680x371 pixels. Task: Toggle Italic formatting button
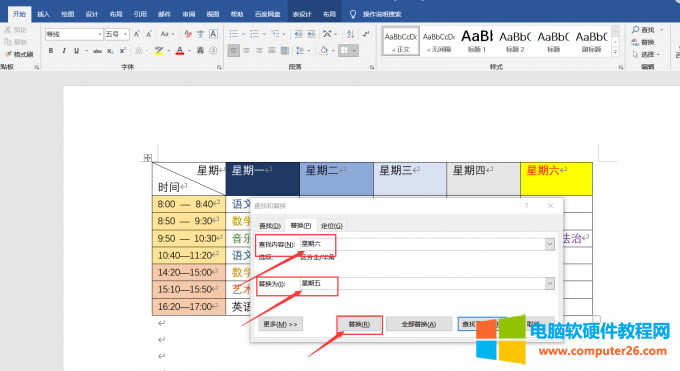(64, 51)
